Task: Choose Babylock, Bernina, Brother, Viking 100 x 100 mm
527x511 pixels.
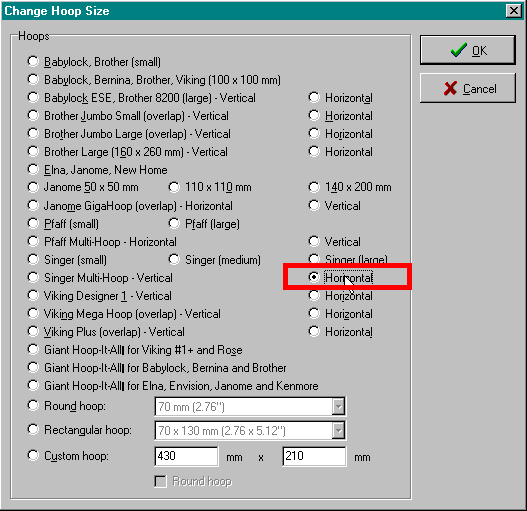Action: (154, 80)
